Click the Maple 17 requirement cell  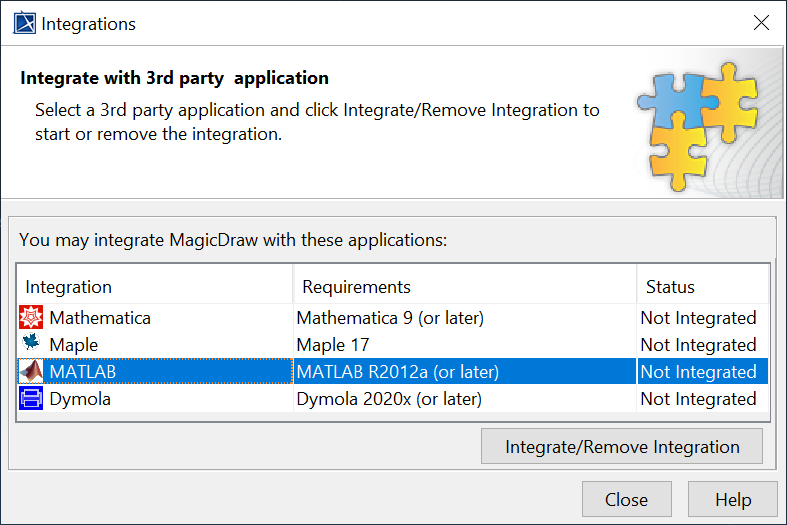333,345
